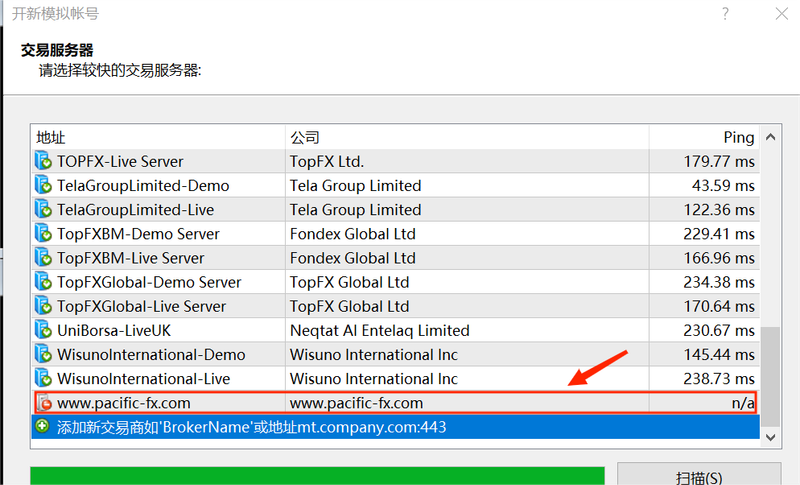Select the TOPFX-Live Server address
This screenshot has width=800, height=485.
pos(120,162)
